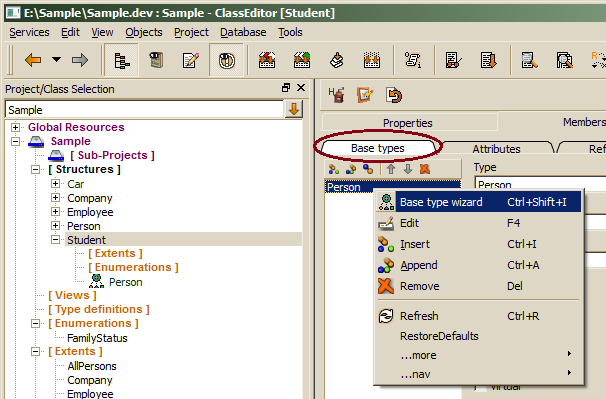This screenshot has width=606, height=399.
Task: Click the back arrow navigation icon
Action: [x=33, y=60]
